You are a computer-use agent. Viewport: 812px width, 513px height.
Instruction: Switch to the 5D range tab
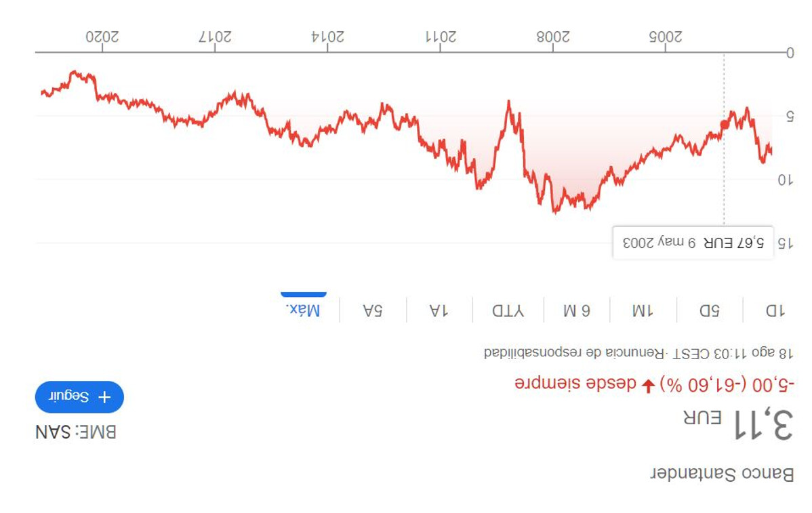tap(709, 310)
